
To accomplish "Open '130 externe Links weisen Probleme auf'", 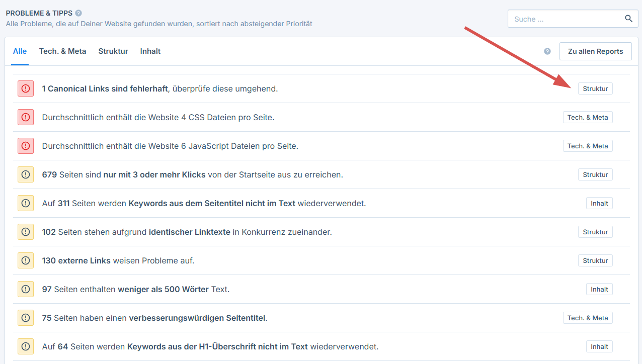I will [118, 260].
